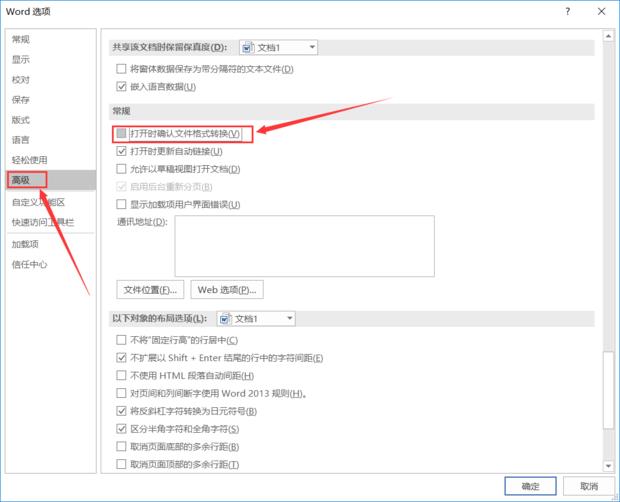The image size is (620, 502).
Task: Confirm with the 确定 button
Action: tap(530, 486)
